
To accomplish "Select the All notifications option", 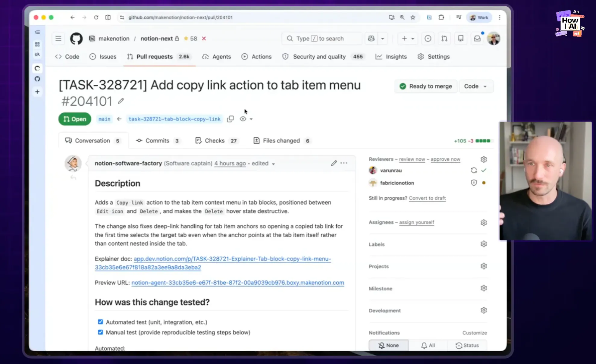I will click(428, 345).
